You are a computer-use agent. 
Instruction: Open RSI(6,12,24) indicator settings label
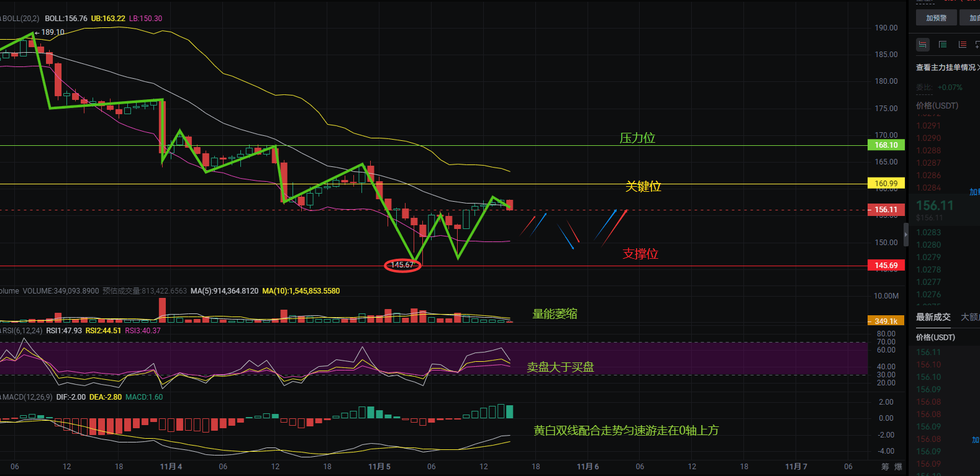[21, 331]
